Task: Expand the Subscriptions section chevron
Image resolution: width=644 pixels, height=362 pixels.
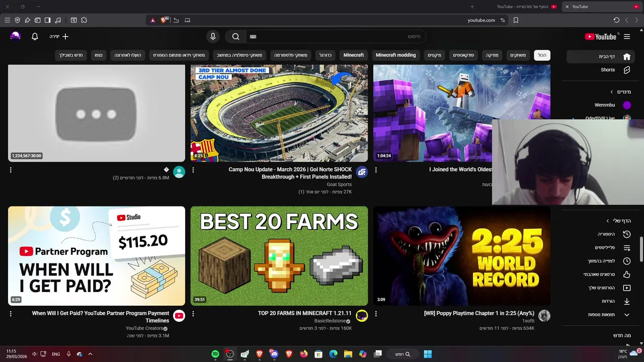Action: (611, 92)
